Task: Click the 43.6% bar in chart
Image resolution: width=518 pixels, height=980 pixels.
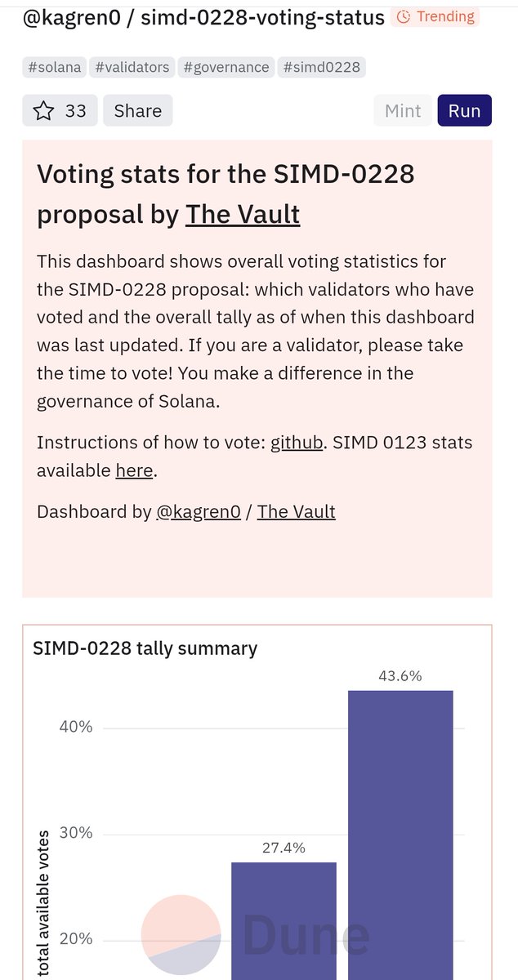Action: tap(400, 835)
